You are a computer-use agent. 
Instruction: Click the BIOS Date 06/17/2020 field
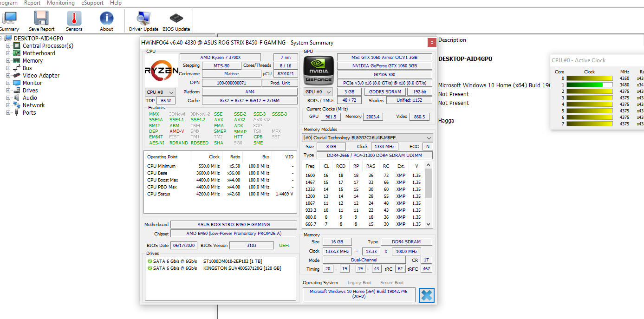point(184,245)
